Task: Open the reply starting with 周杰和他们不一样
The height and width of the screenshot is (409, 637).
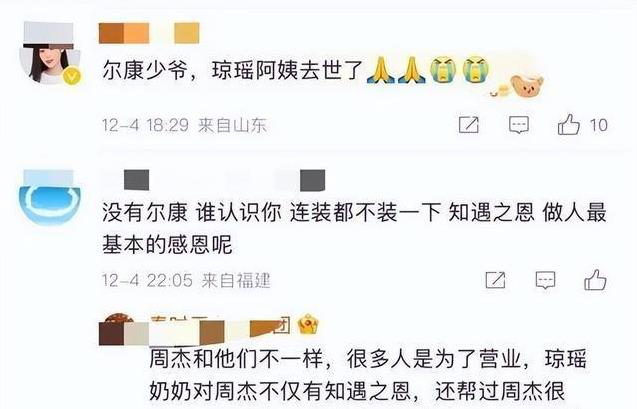Action: coord(368,374)
